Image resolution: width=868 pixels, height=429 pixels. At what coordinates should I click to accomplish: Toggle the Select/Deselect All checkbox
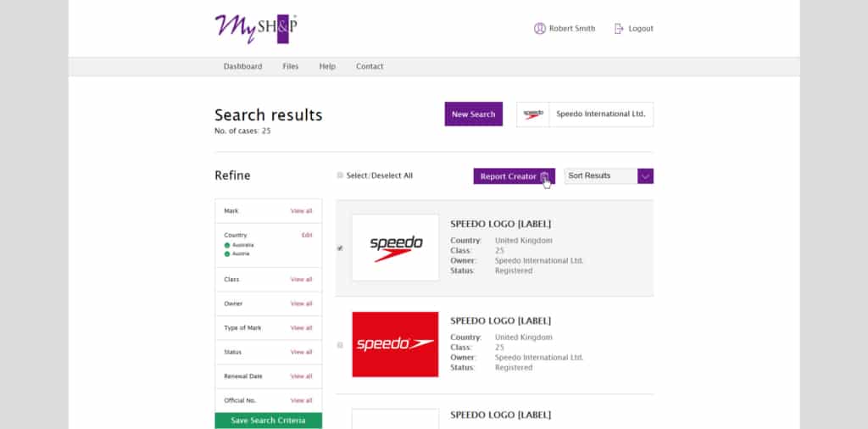tap(340, 175)
